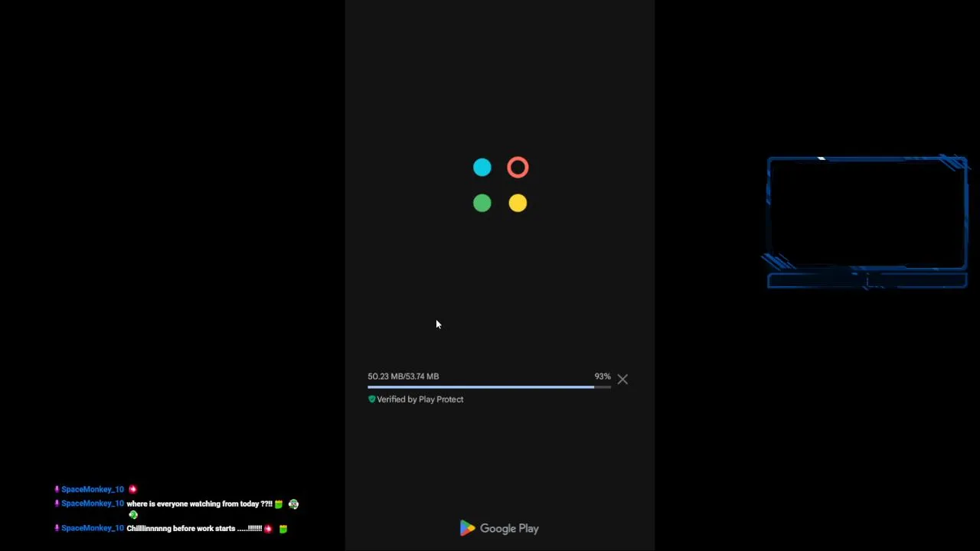The width and height of the screenshot is (980, 551).
Task: Cancel the download with the X button
Action: pyautogui.click(x=622, y=379)
